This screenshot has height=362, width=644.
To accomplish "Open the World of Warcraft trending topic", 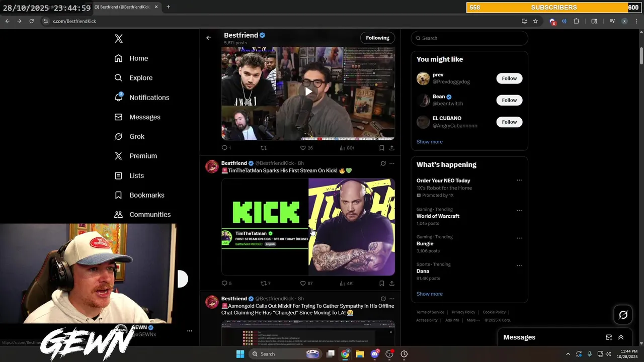I will 438,216.
